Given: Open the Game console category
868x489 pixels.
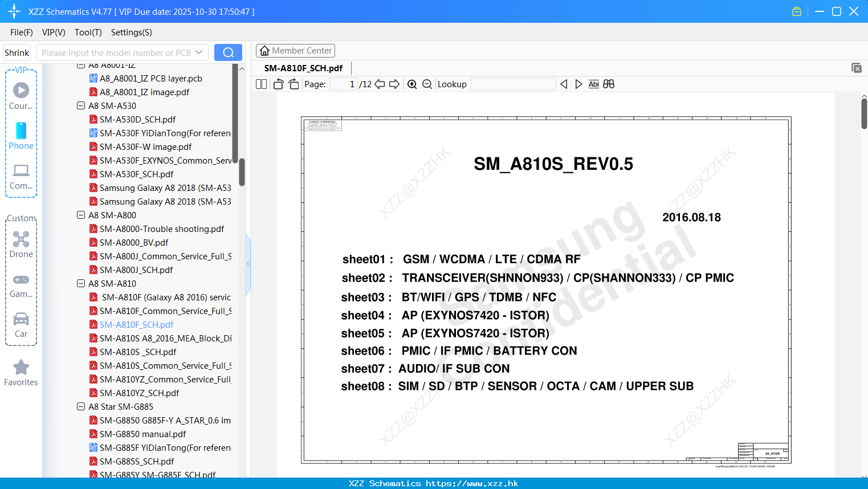Looking at the screenshot, I should [x=21, y=286].
